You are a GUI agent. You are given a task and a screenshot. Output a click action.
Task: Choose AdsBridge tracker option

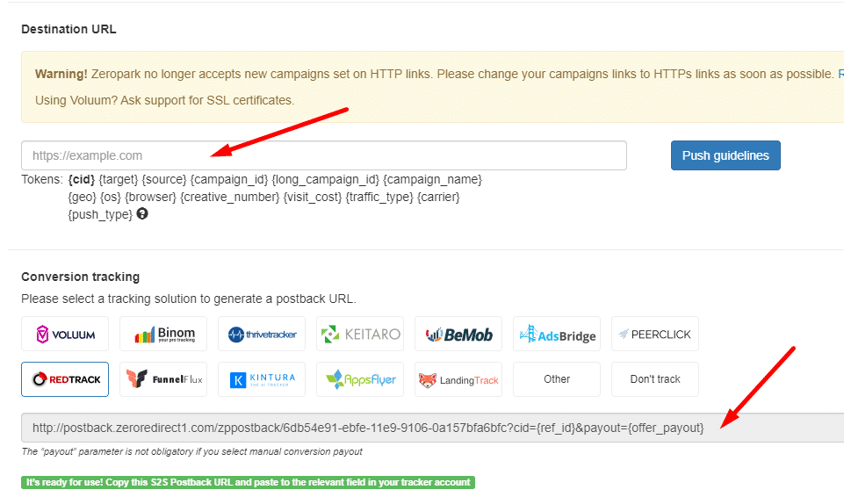[x=557, y=334]
